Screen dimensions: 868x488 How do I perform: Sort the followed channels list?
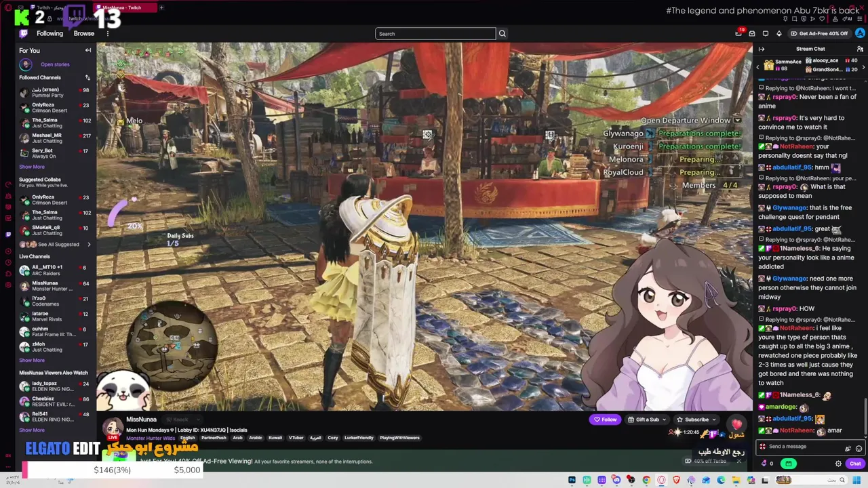coord(87,77)
